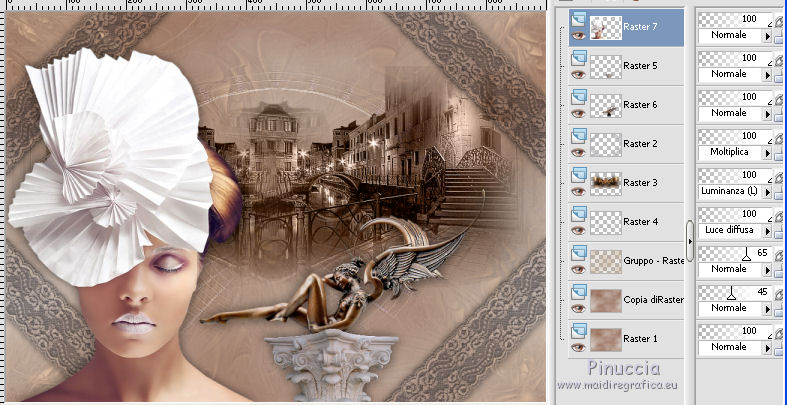Viewport: 787px width, 405px height.
Task: Select the Raster 4 layer name
Action: (x=640, y=222)
